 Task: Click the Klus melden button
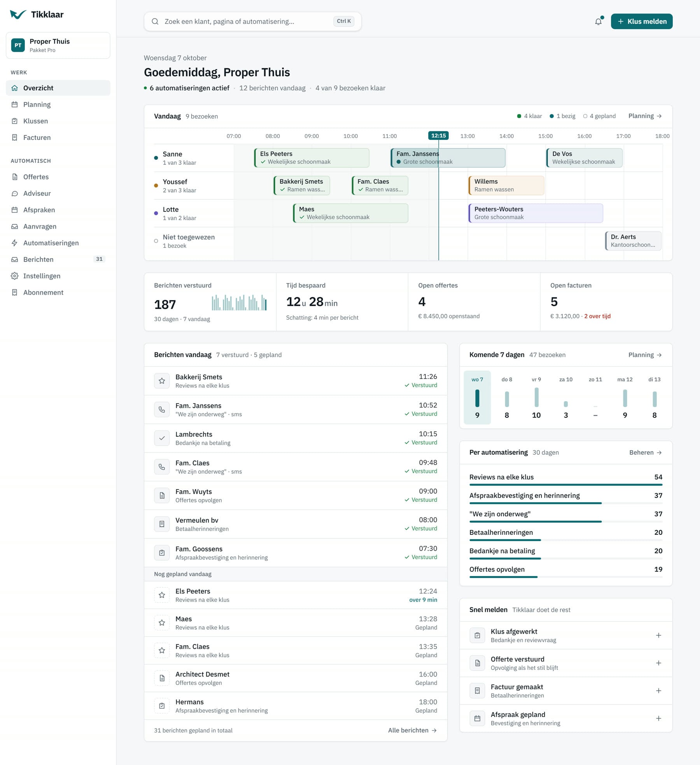(x=642, y=21)
